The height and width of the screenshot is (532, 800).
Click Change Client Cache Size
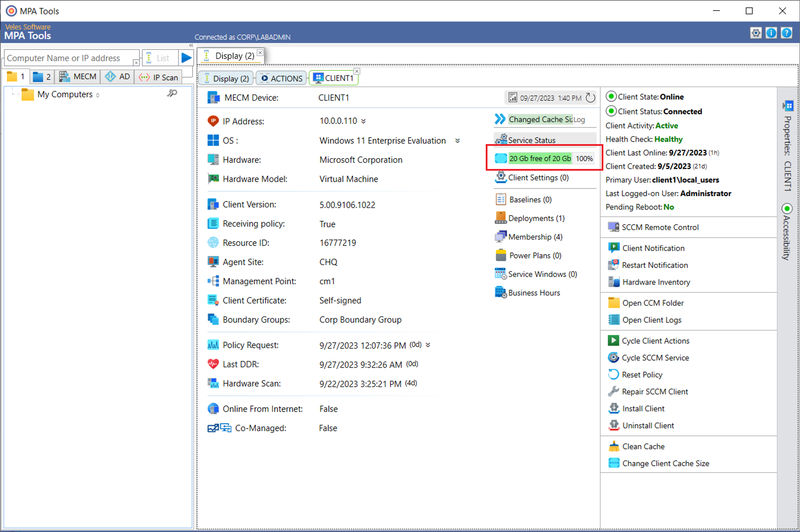pos(659,464)
